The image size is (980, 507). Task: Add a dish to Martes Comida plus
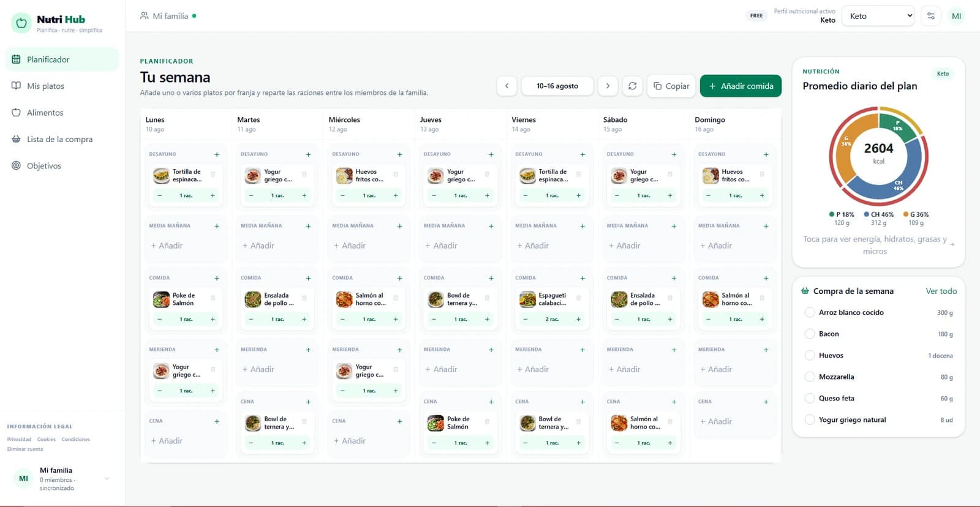(308, 278)
